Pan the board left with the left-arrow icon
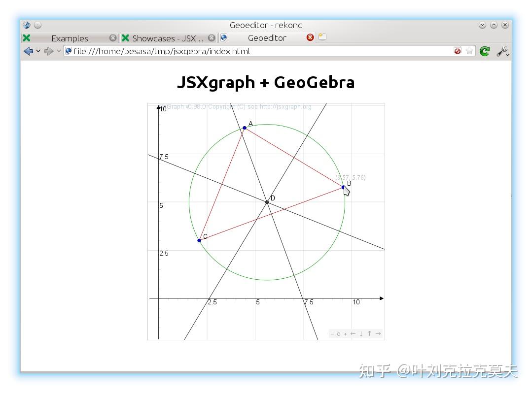This screenshot has width=532, height=393. click(x=354, y=334)
